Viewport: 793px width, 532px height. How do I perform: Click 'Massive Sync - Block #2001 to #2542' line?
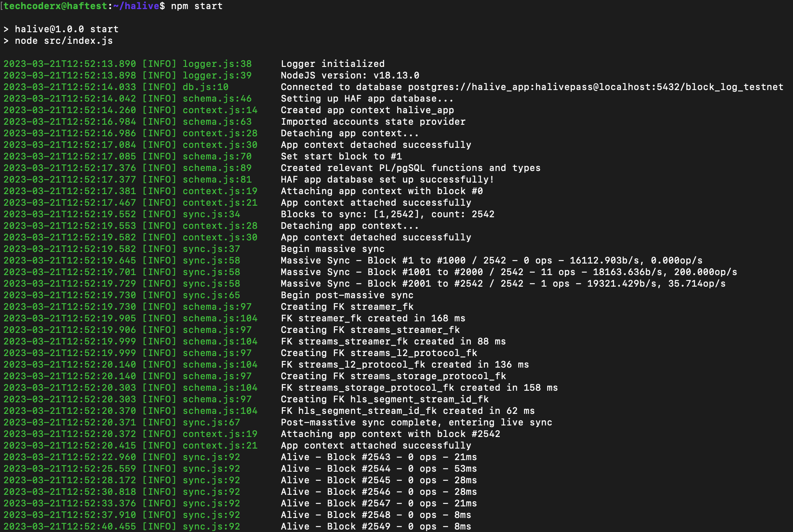[503, 284]
